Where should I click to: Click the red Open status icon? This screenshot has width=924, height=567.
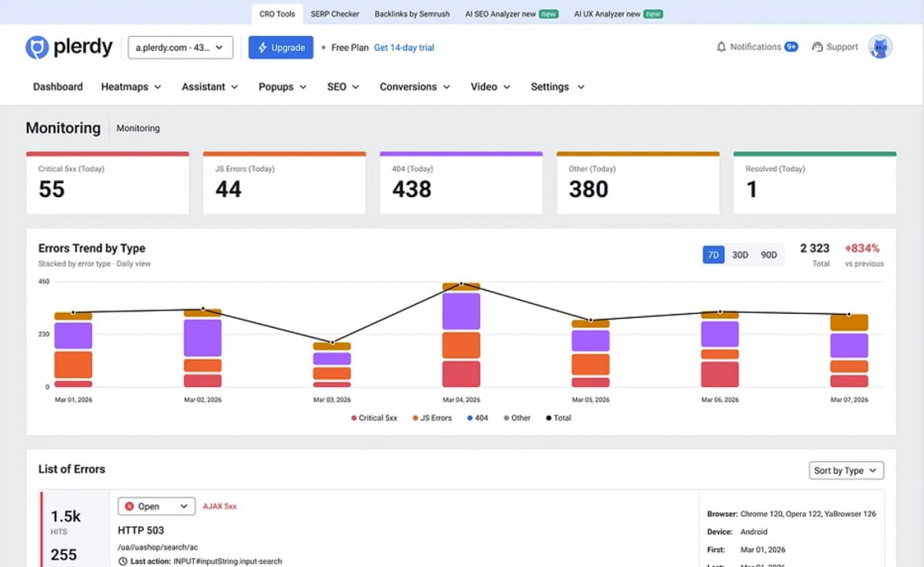(x=129, y=506)
